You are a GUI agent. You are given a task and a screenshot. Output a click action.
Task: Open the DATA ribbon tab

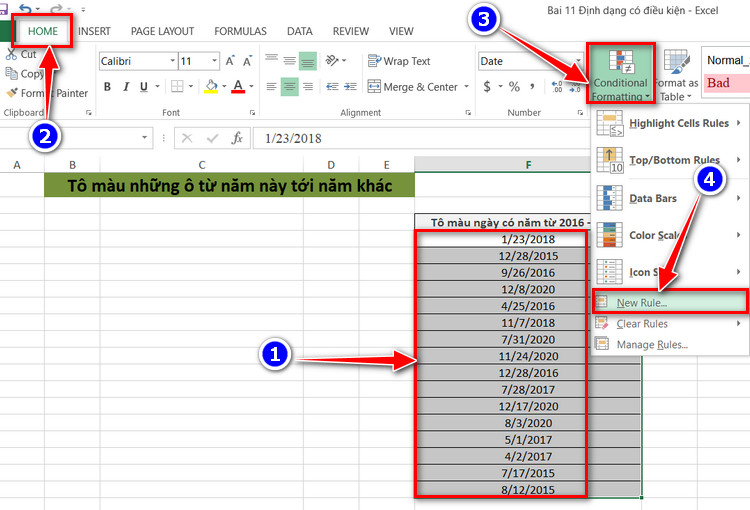299,31
